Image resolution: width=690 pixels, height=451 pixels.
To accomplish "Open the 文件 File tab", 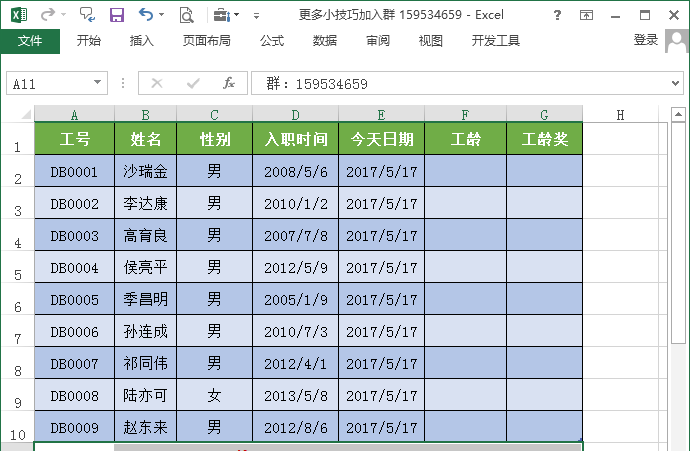I will (x=30, y=41).
